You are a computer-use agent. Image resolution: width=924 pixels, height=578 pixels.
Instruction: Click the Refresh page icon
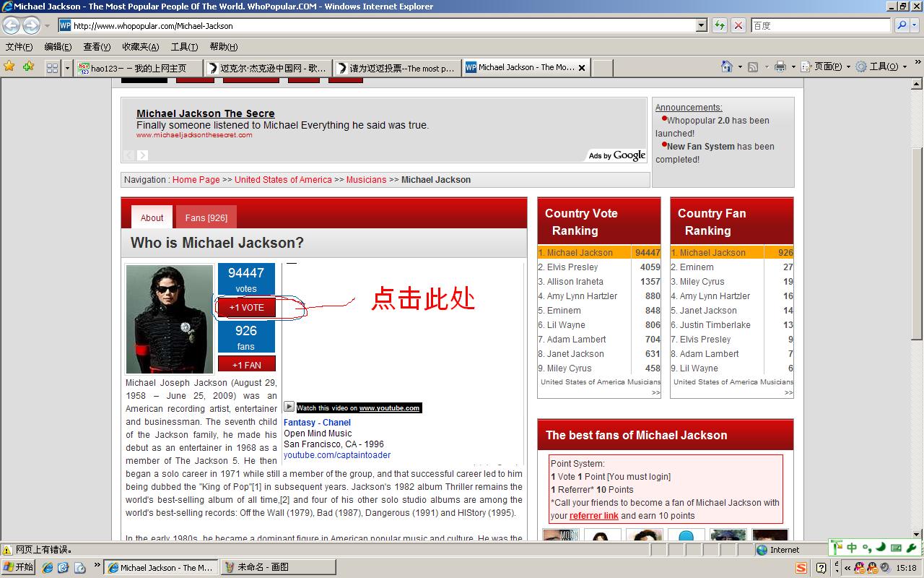click(720, 25)
